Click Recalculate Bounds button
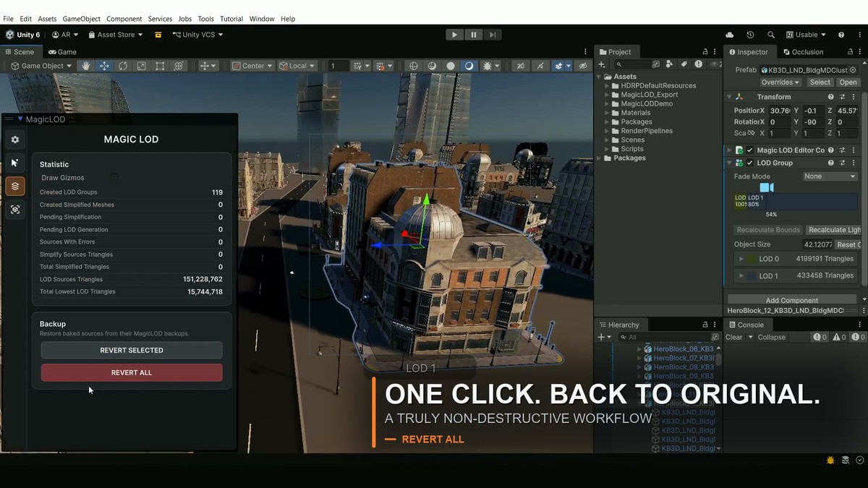This screenshot has height=488, width=868. pyautogui.click(x=768, y=230)
